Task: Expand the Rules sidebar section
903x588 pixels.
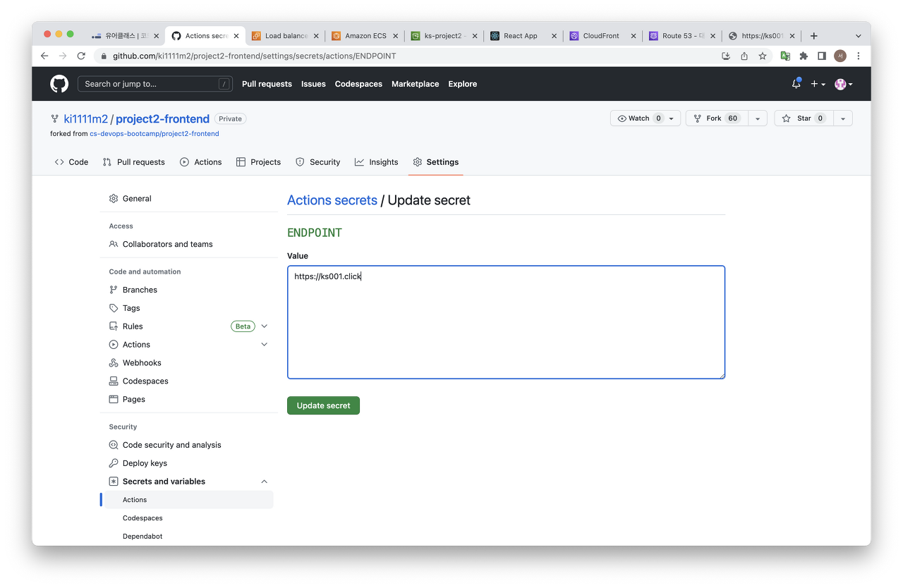Action: (265, 326)
